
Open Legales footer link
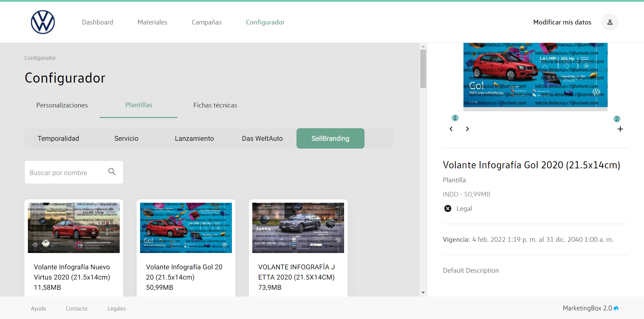(117, 308)
